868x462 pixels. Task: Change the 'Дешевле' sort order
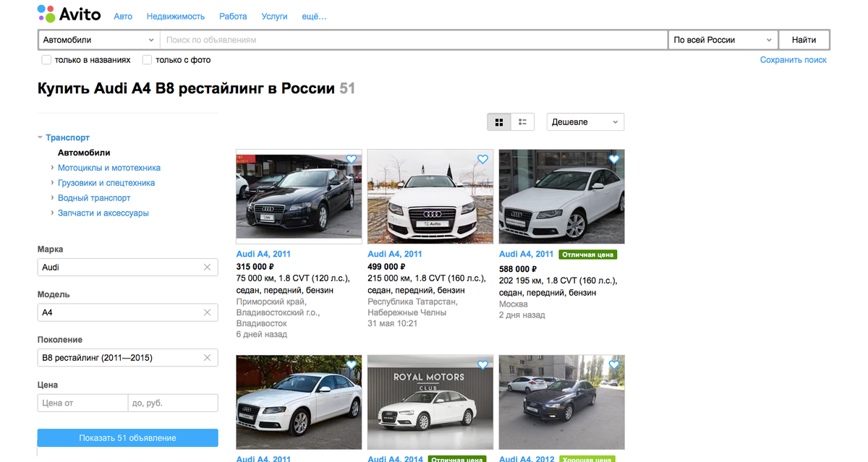pos(584,121)
